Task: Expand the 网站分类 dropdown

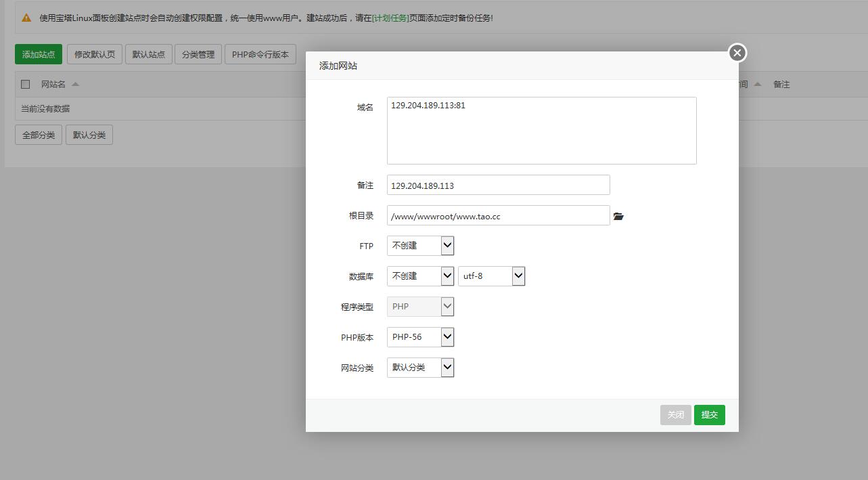Action: click(x=420, y=368)
